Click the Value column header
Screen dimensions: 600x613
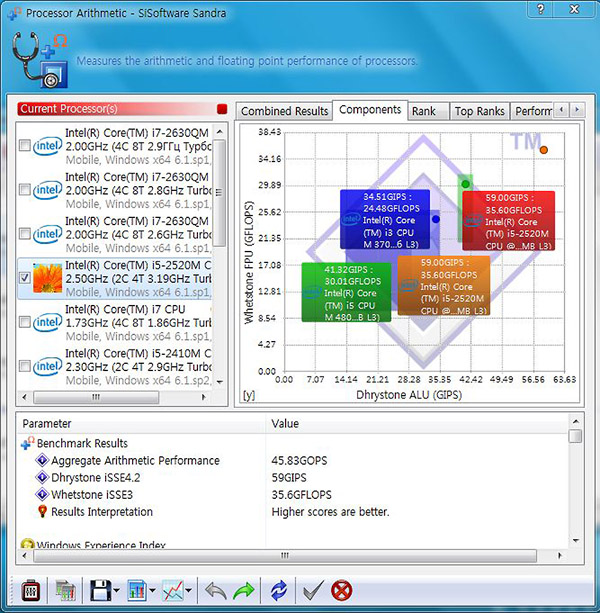[x=417, y=424]
